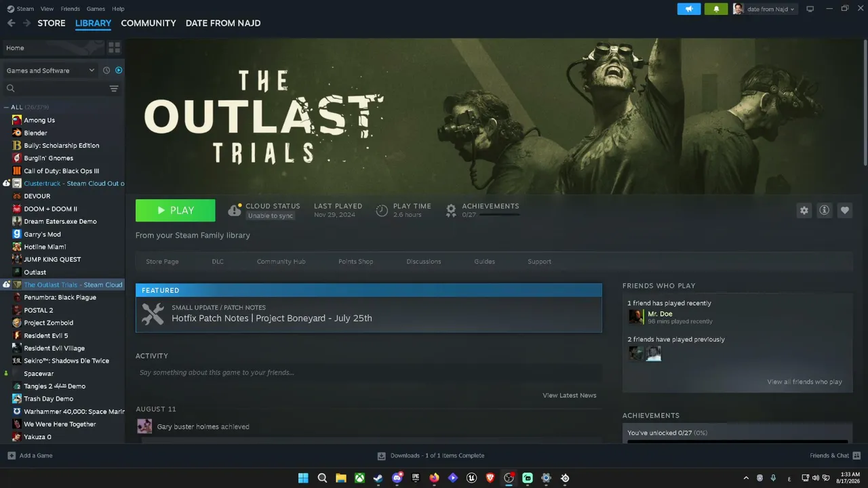Show game info panel icon
Viewport: 868px width, 488px height.
click(825, 210)
